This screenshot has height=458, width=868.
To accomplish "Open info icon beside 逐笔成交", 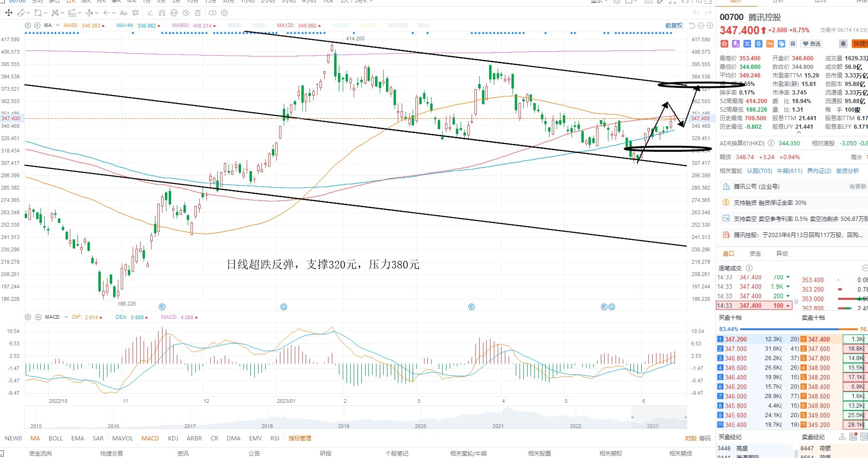I will (749, 268).
